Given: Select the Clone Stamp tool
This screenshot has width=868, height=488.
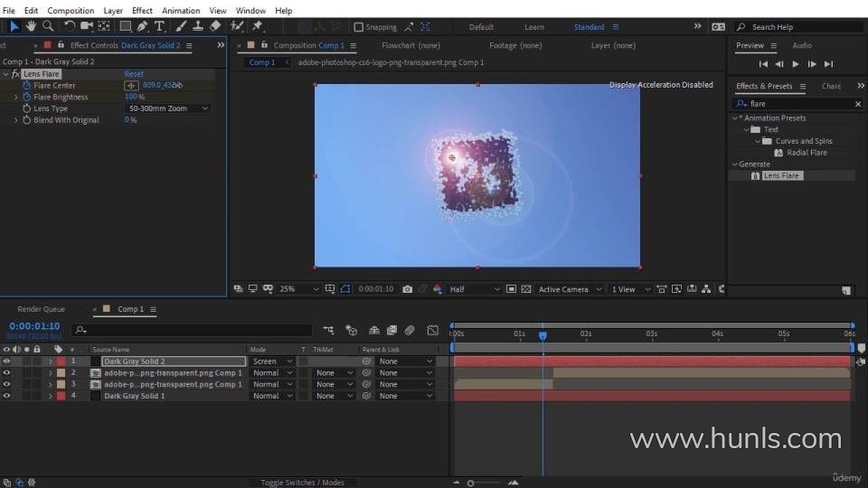Looking at the screenshot, I should click(x=198, y=26).
